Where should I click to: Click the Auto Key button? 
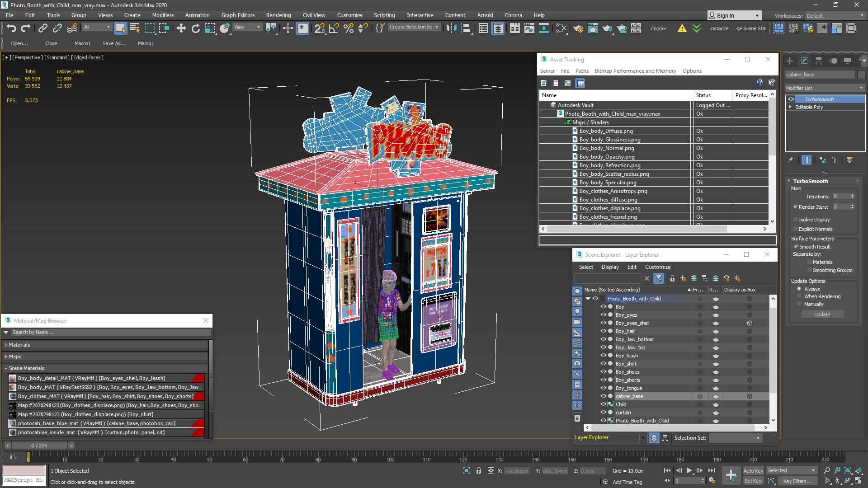pos(753,471)
